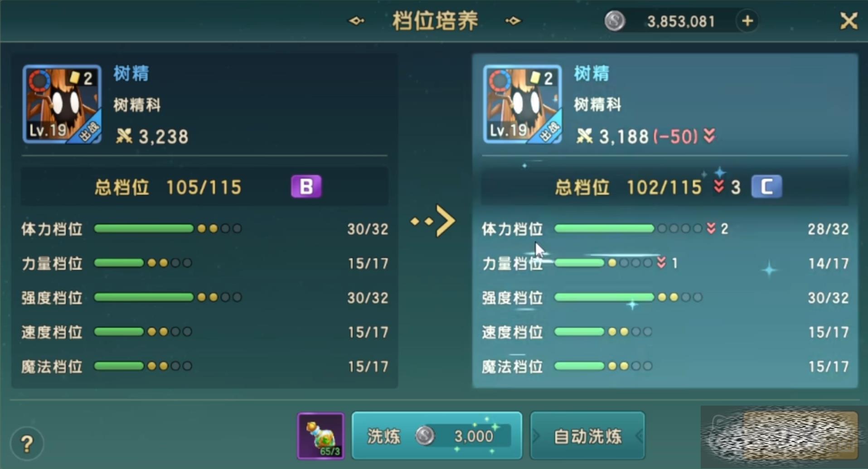The height and width of the screenshot is (469, 868).
Task: Tap the right tree spirit portrait after refining
Action: (x=523, y=104)
